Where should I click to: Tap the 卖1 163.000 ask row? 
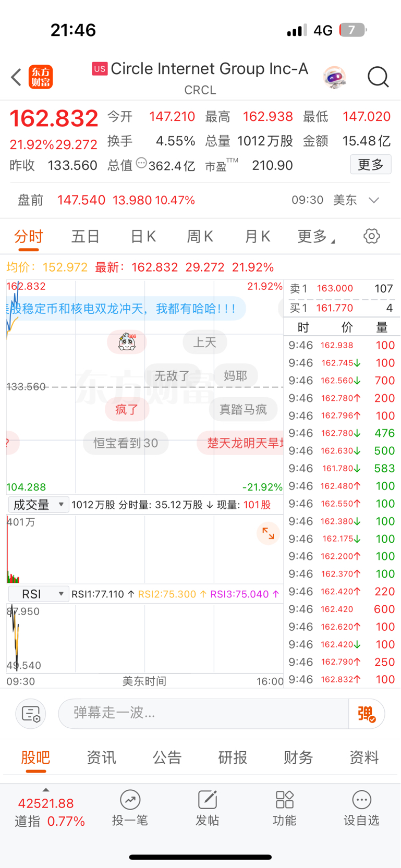coord(342,288)
